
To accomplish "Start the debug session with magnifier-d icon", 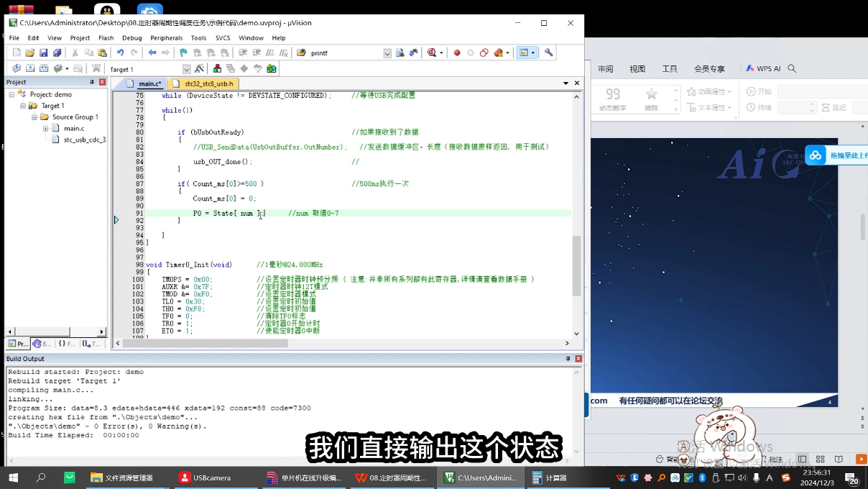I will [x=432, y=52].
